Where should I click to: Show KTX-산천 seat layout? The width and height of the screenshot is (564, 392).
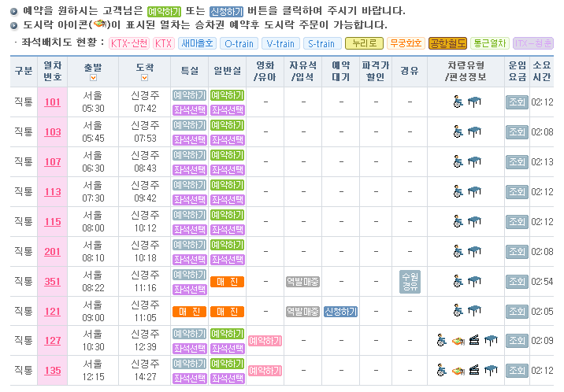[129, 43]
